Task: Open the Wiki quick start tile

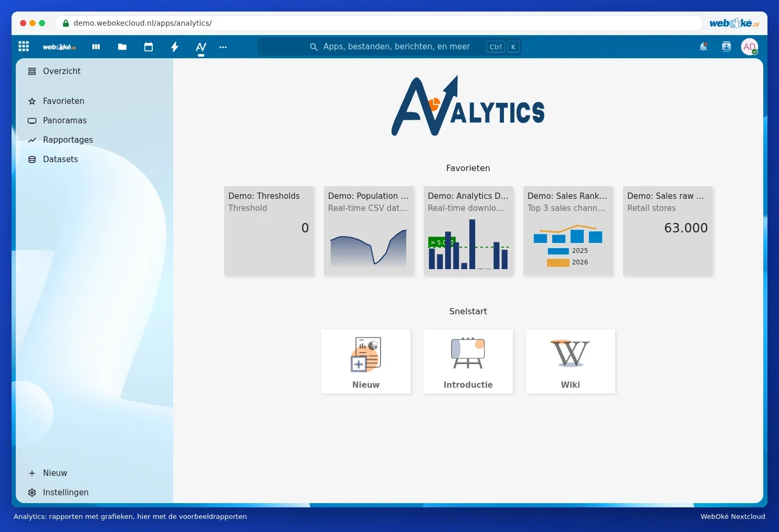Action: coord(571,361)
